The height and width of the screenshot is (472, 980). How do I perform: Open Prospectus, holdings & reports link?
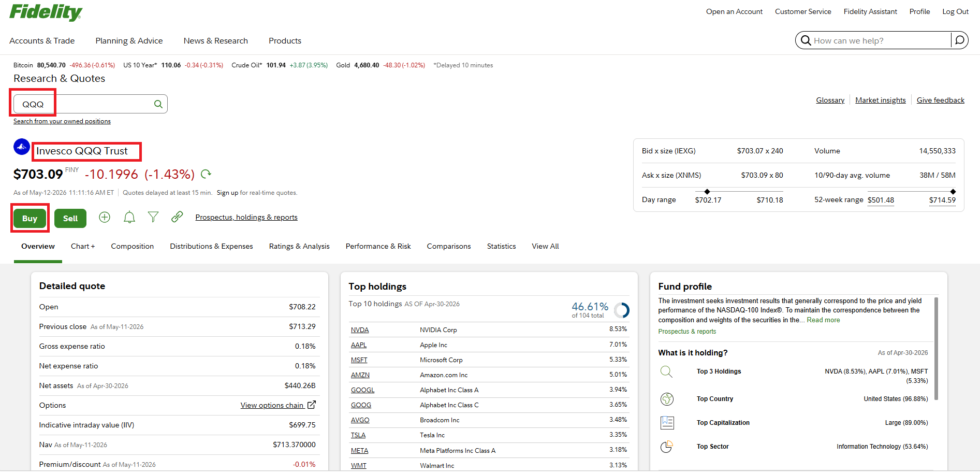(x=246, y=217)
